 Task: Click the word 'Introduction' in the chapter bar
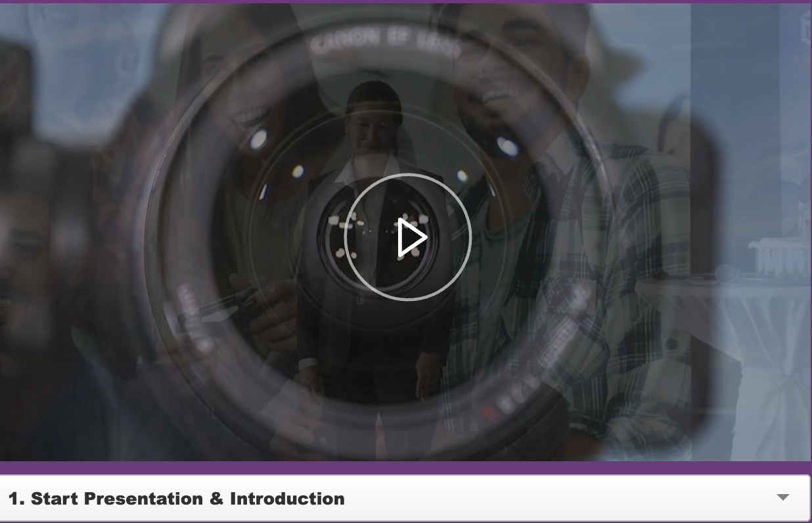point(287,499)
